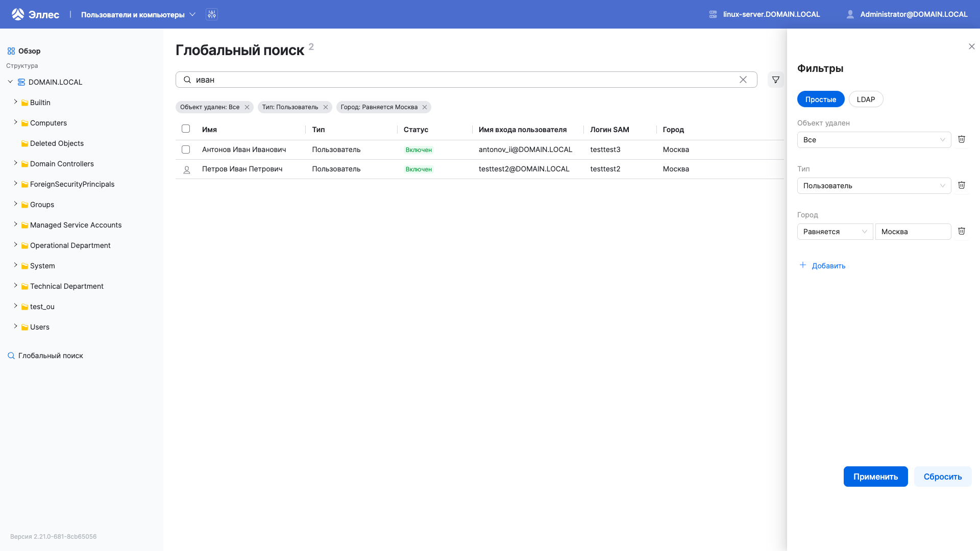Toggle the select-all checkbox in table header
Viewport: 980px width, 551px height.
pos(186,129)
